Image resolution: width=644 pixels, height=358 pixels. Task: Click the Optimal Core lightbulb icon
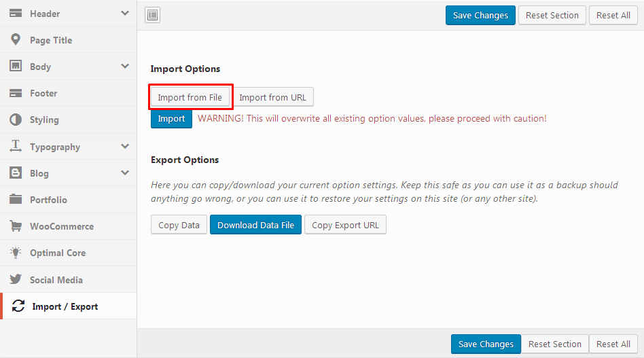tap(16, 253)
